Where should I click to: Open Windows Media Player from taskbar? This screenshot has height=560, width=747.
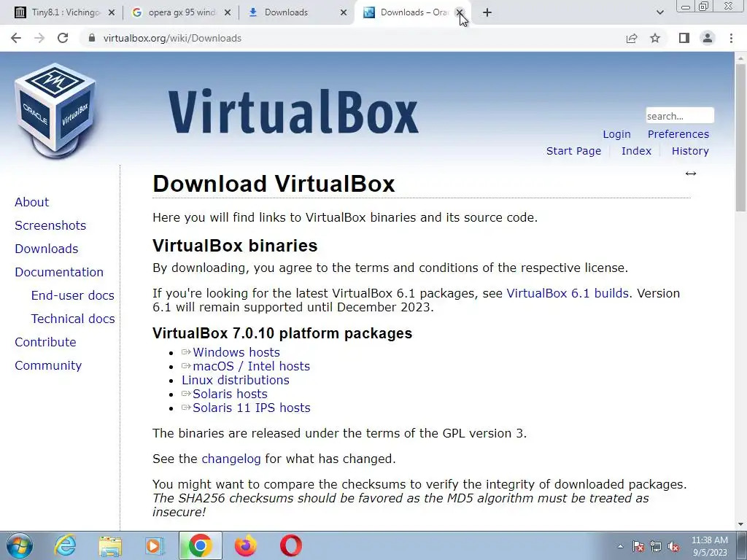pyautogui.click(x=155, y=545)
